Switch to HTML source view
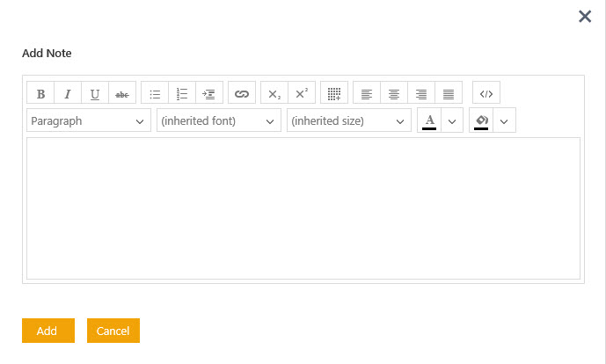This screenshot has height=364, width=606. 486,93
